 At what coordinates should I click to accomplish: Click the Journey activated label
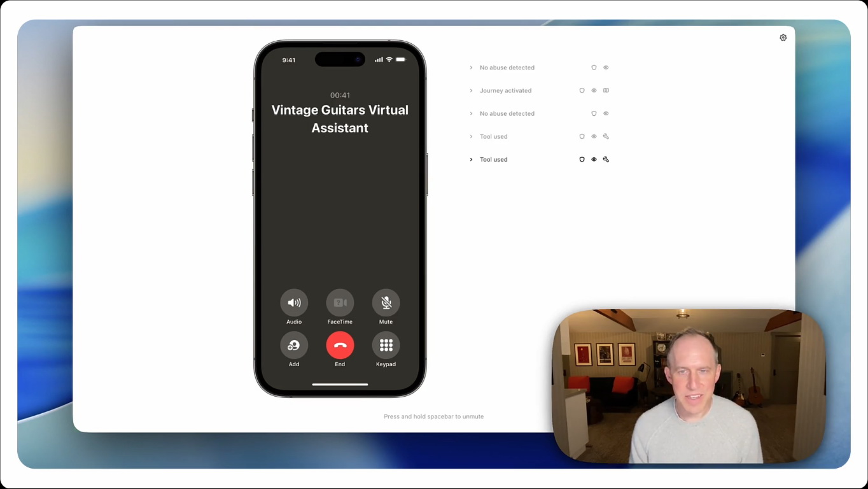coord(505,90)
